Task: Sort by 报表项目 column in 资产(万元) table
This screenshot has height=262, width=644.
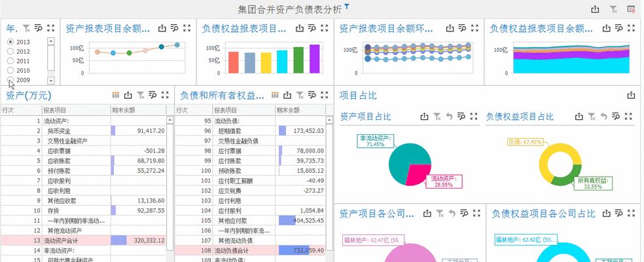Action: click(x=76, y=110)
